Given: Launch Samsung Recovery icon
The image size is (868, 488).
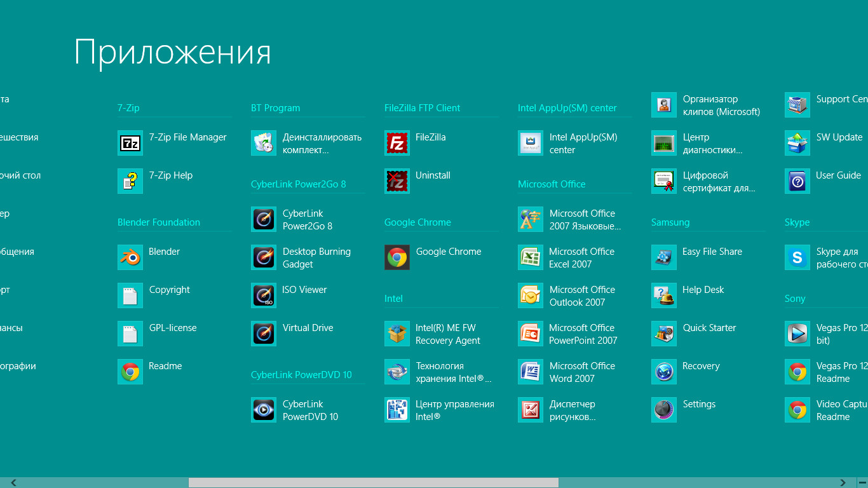Looking at the screenshot, I should pos(664,372).
